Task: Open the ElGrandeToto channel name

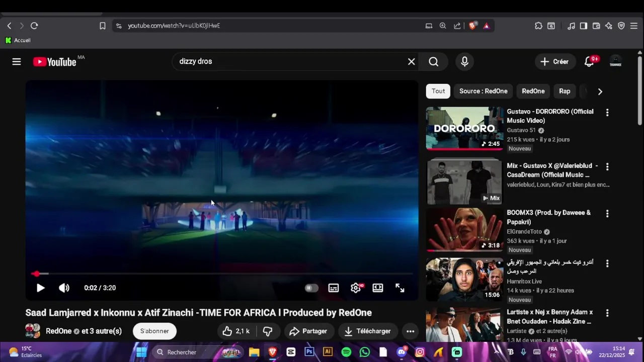Action: point(524,232)
